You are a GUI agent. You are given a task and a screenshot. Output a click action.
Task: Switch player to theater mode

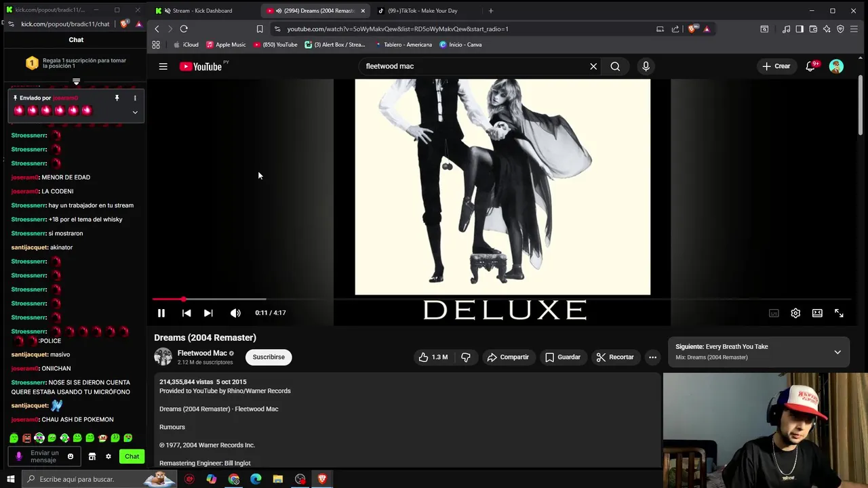tap(817, 313)
